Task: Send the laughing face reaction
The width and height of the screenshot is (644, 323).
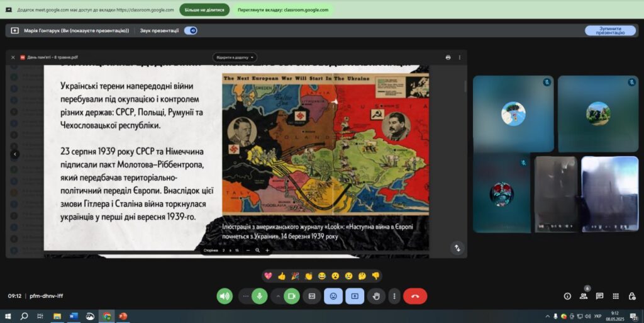Action: [322, 276]
